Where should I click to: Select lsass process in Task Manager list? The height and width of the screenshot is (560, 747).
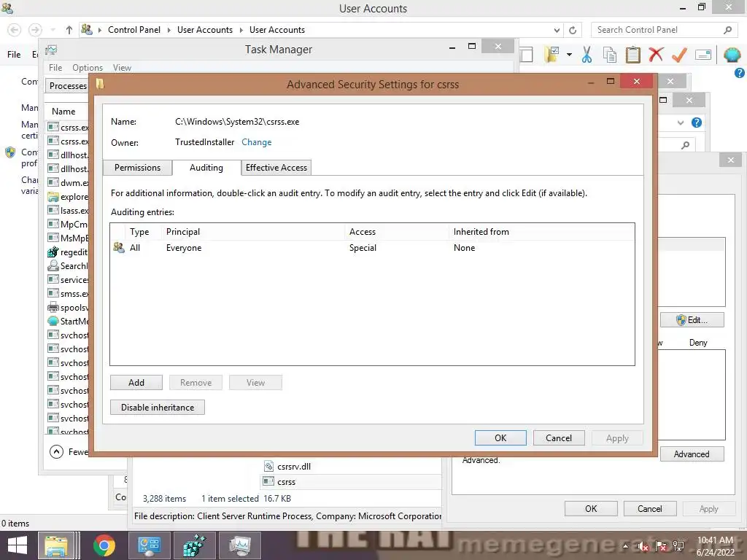[x=68, y=211]
